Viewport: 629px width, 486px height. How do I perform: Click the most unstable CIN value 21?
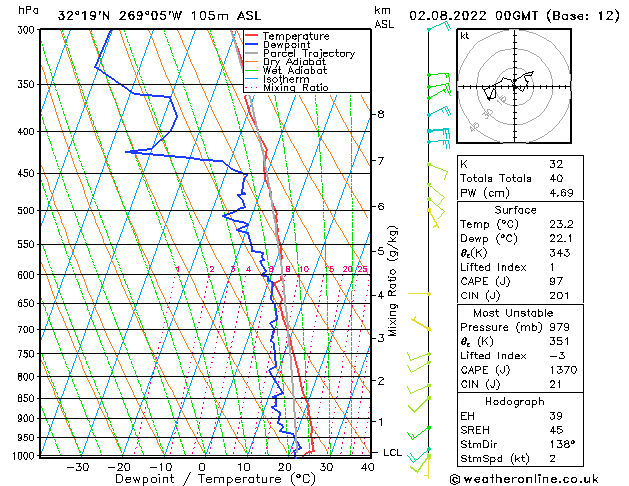[x=555, y=385]
